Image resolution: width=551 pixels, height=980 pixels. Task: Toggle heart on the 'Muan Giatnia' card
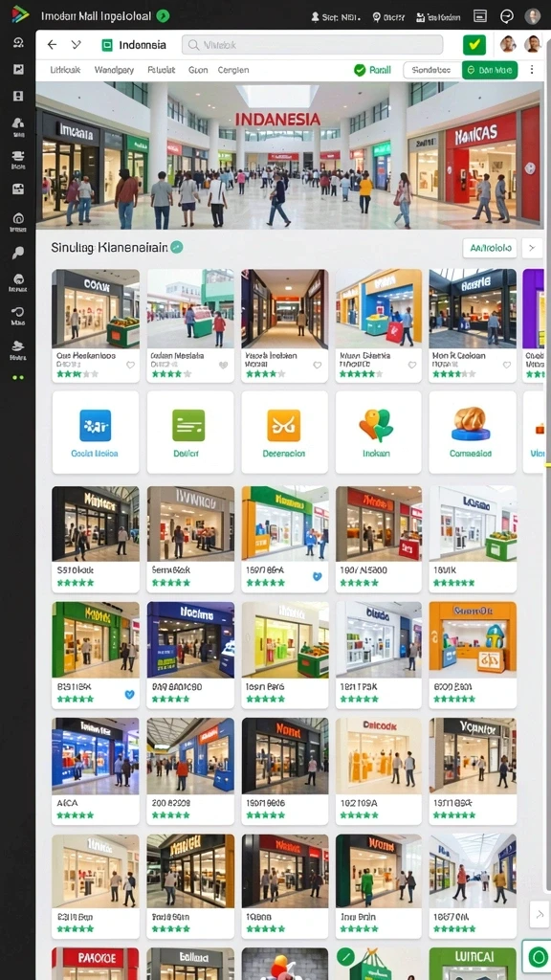(411, 365)
